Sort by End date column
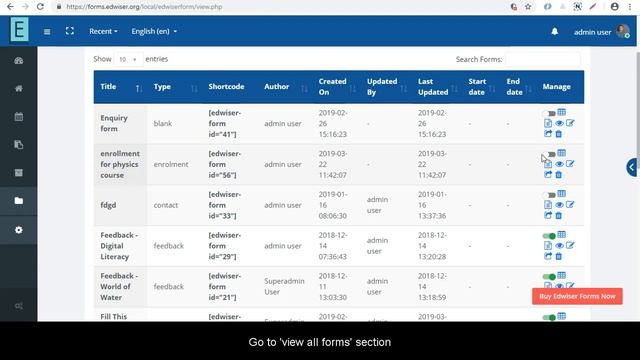Viewport: 640px width, 360px height. pos(518,87)
